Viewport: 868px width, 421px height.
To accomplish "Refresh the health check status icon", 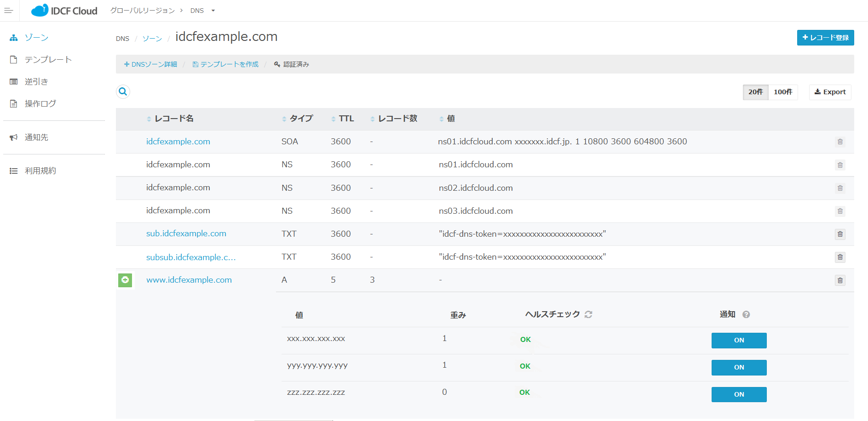I will pos(588,315).
